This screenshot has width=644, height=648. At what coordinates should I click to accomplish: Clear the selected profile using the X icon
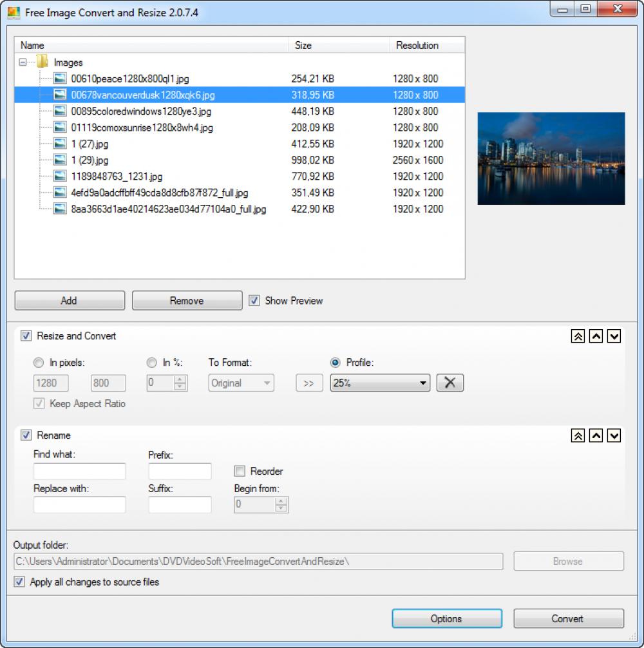tap(450, 383)
